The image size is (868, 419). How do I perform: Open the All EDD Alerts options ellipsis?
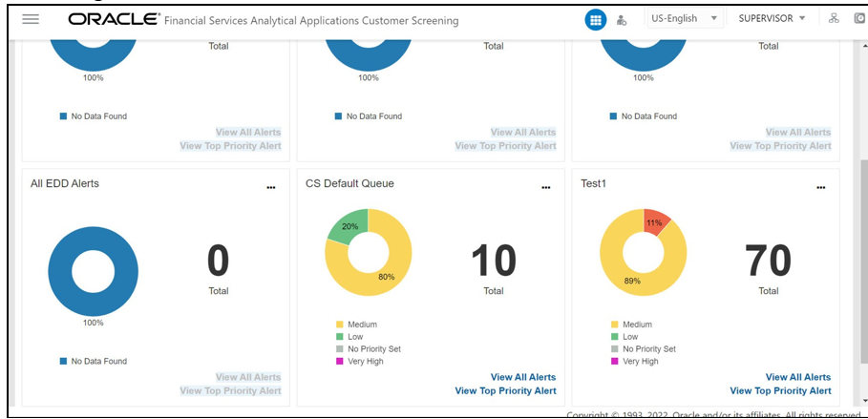click(x=270, y=188)
